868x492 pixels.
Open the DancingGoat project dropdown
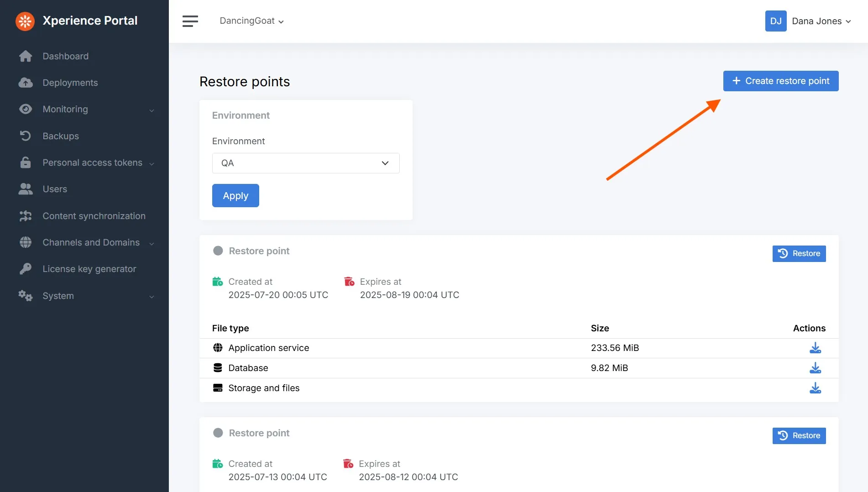pyautogui.click(x=251, y=21)
